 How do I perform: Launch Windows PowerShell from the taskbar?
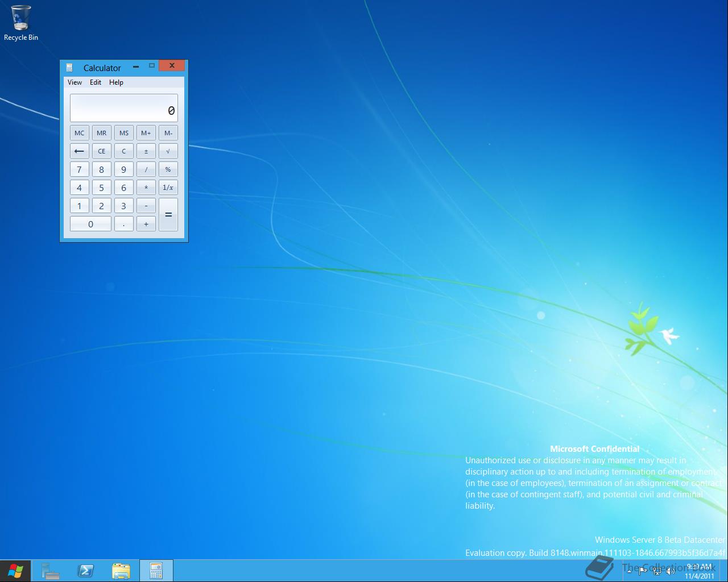86,571
